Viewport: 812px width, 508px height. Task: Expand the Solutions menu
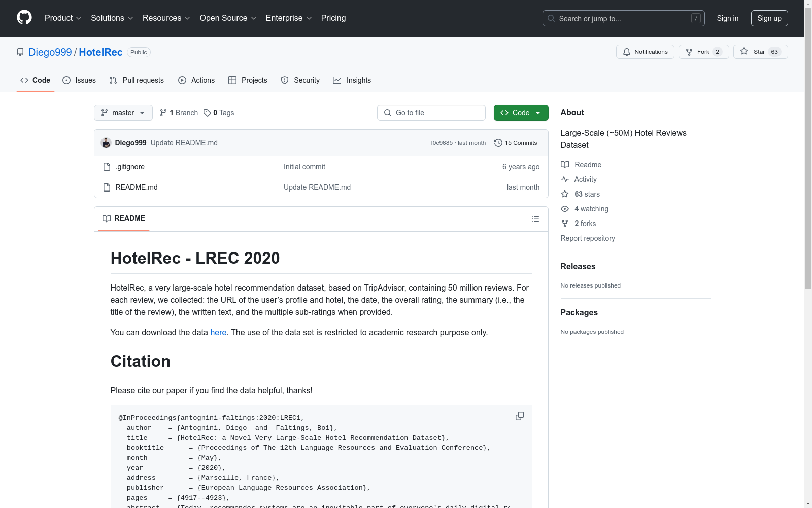click(112, 18)
